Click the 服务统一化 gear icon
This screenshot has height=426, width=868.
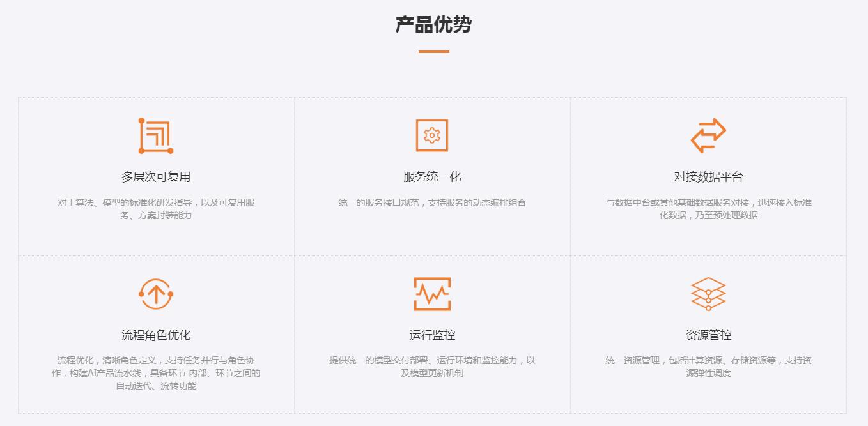tap(432, 135)
